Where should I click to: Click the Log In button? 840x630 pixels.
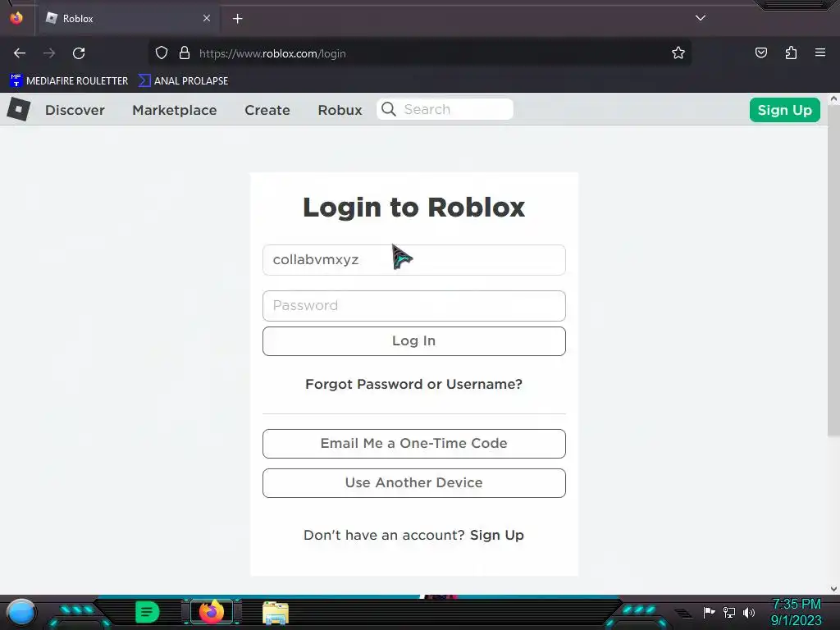coord(414,341)
